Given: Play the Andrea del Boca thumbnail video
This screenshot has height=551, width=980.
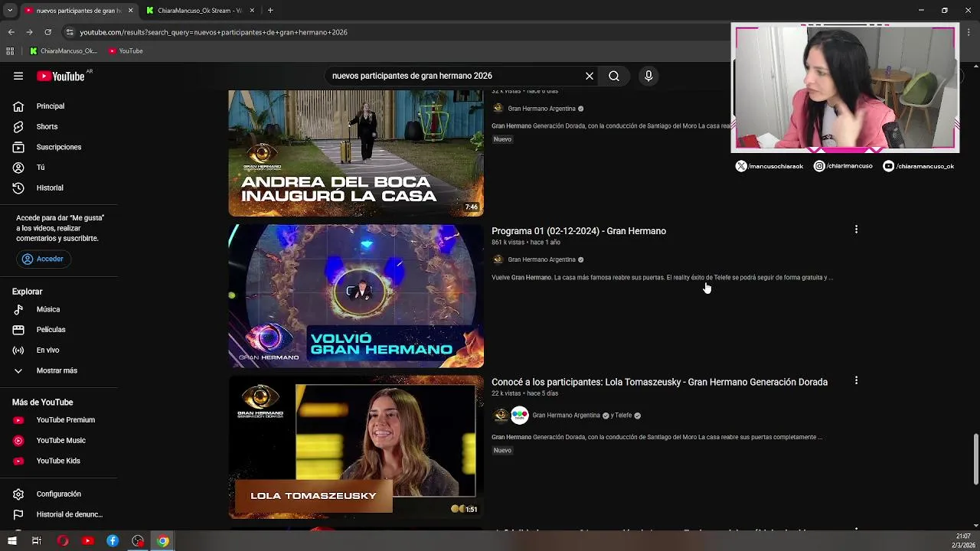Looking at the screenshot, I should click(356, 153).
